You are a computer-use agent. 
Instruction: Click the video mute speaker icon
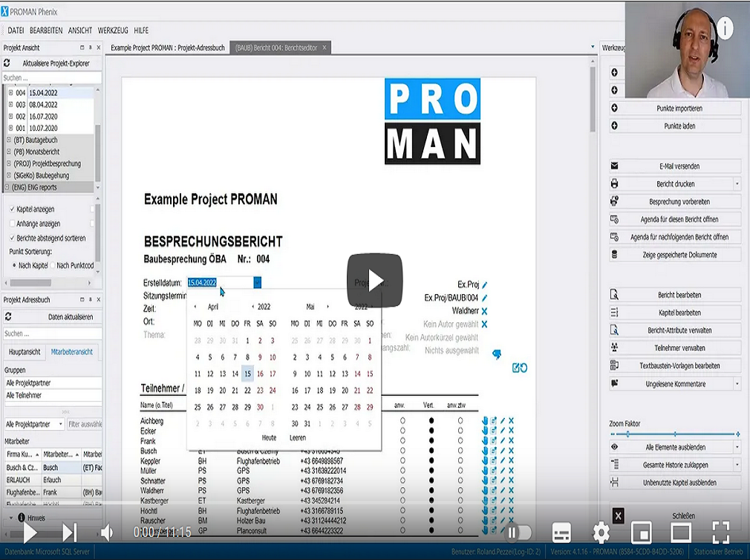click(x=107, y=532)
